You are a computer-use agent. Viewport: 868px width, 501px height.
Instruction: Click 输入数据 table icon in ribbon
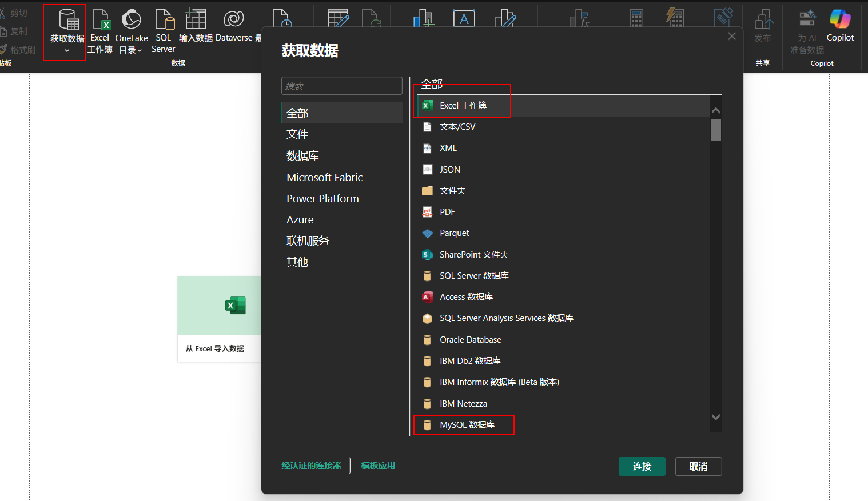196,19
